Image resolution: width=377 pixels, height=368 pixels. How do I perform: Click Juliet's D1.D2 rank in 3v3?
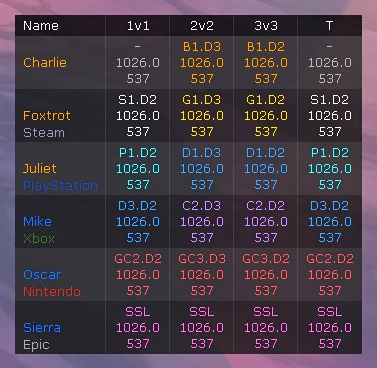click(266, 153)
